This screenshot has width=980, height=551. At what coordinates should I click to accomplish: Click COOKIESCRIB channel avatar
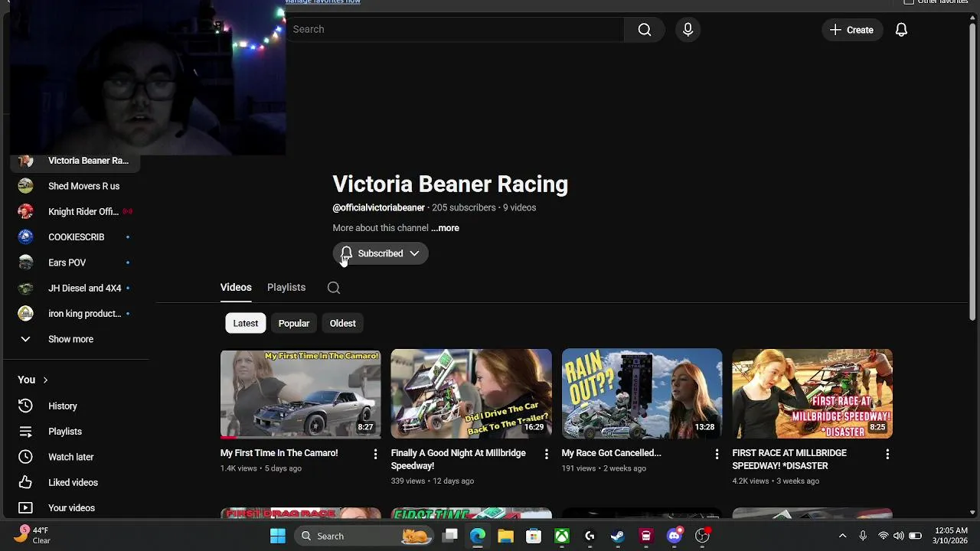(x=25, y=237)
